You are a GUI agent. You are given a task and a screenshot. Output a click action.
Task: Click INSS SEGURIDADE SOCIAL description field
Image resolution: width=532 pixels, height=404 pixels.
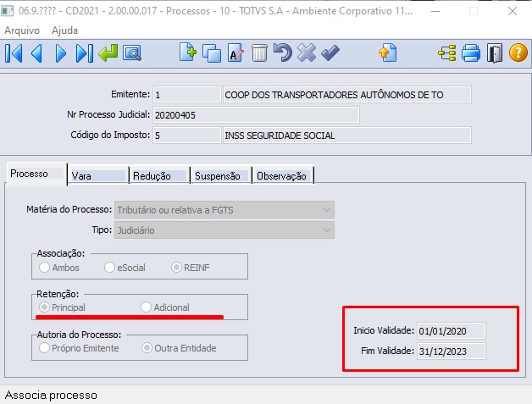[x=346, y=136]
